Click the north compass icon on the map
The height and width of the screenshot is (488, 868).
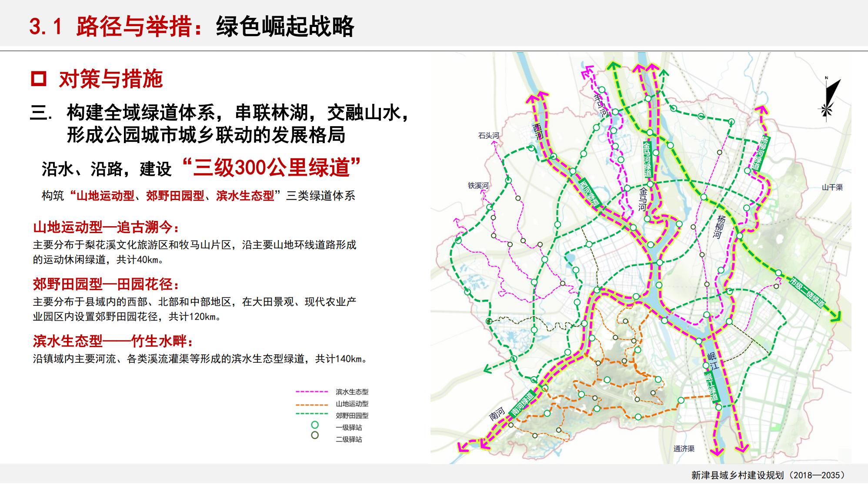(829, 98)
